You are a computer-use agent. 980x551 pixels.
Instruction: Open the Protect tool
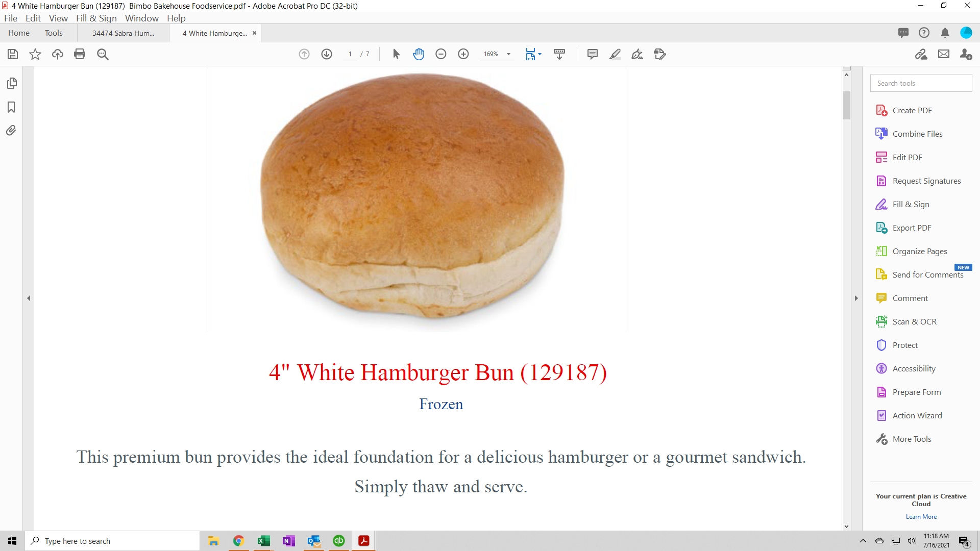click(905, 345)
